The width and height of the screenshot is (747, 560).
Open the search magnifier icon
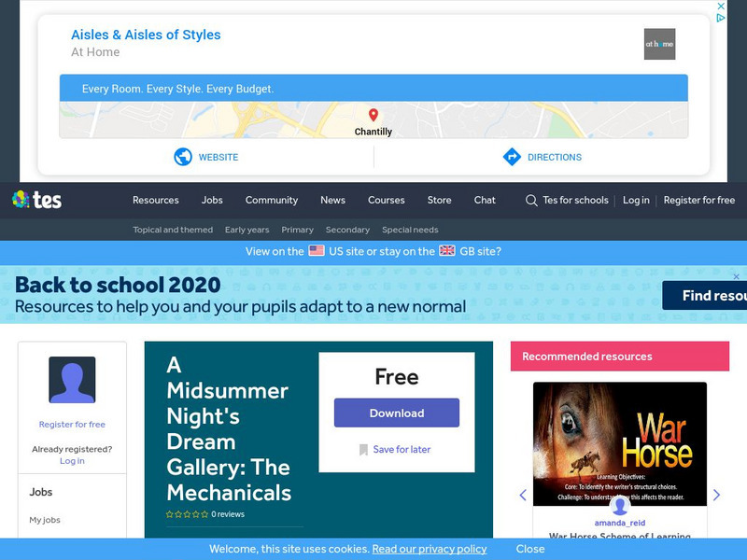[531, 201]
